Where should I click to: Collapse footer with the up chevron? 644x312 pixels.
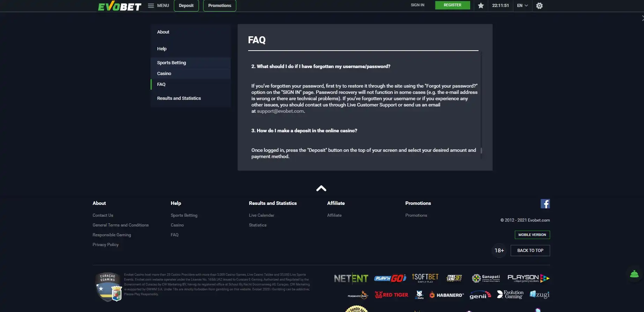[321, 188]
